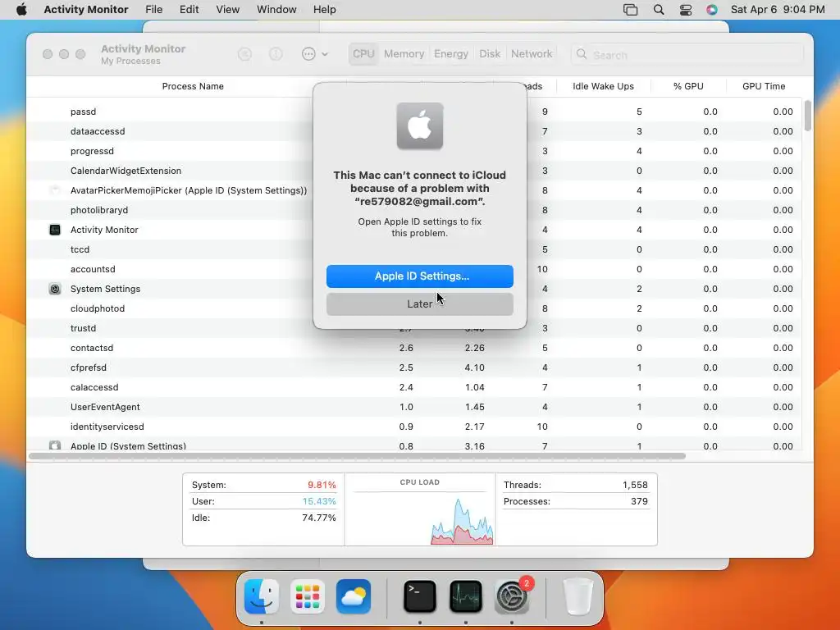Viewport: 840px width, 630px height.
Task: Open the Apple menu
Action: 21,10
